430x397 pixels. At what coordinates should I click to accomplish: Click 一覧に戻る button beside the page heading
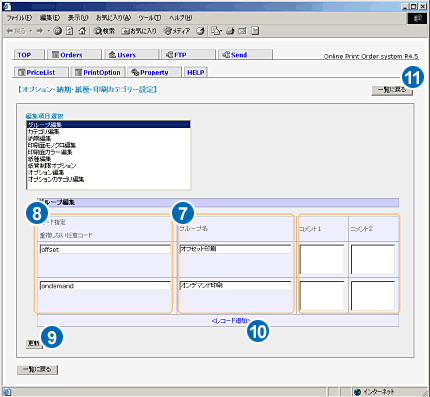click(x=392, y=90)
